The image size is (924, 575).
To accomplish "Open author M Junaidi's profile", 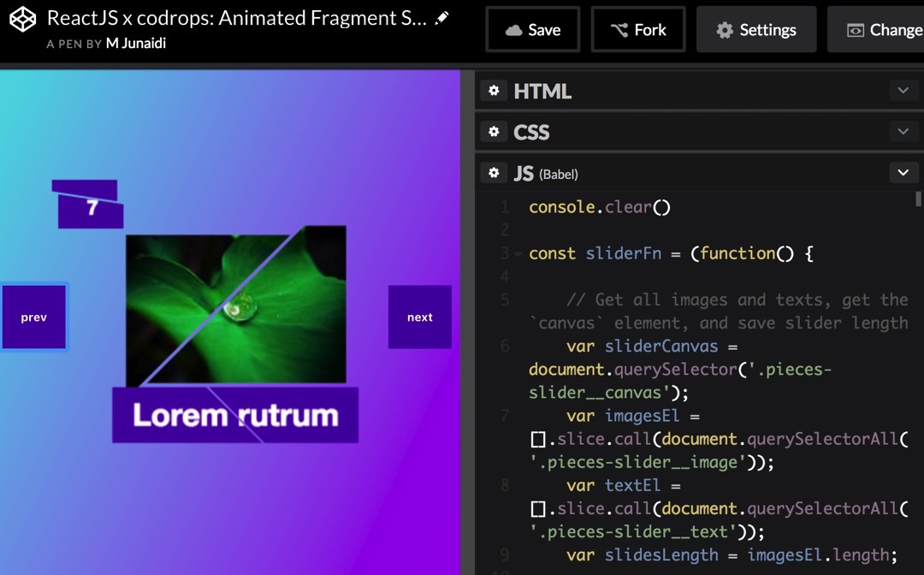I will pos(135,44).
